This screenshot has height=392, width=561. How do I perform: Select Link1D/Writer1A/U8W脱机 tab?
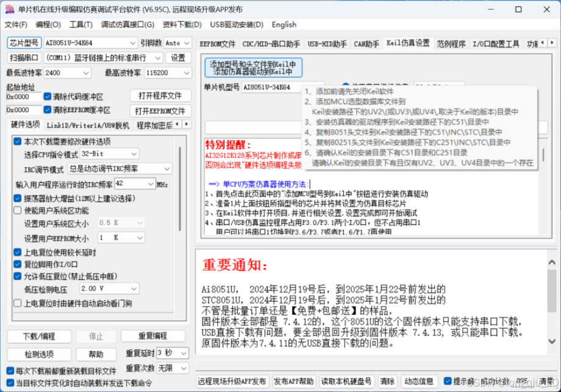[88, 126]
